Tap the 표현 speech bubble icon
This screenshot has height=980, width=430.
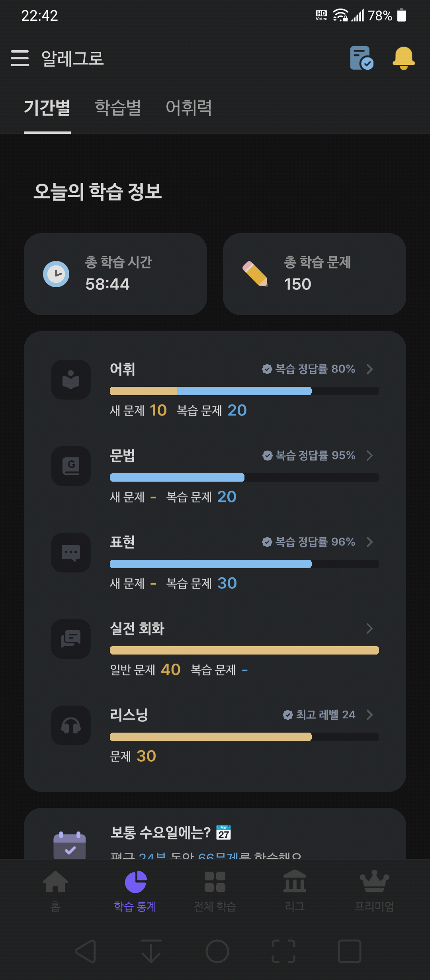pyautogui.click(x=71, y=553)
